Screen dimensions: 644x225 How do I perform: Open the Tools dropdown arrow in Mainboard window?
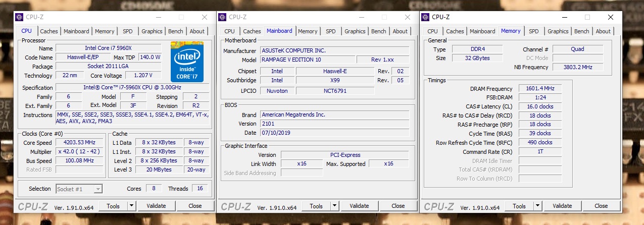(x=334, y=206)
